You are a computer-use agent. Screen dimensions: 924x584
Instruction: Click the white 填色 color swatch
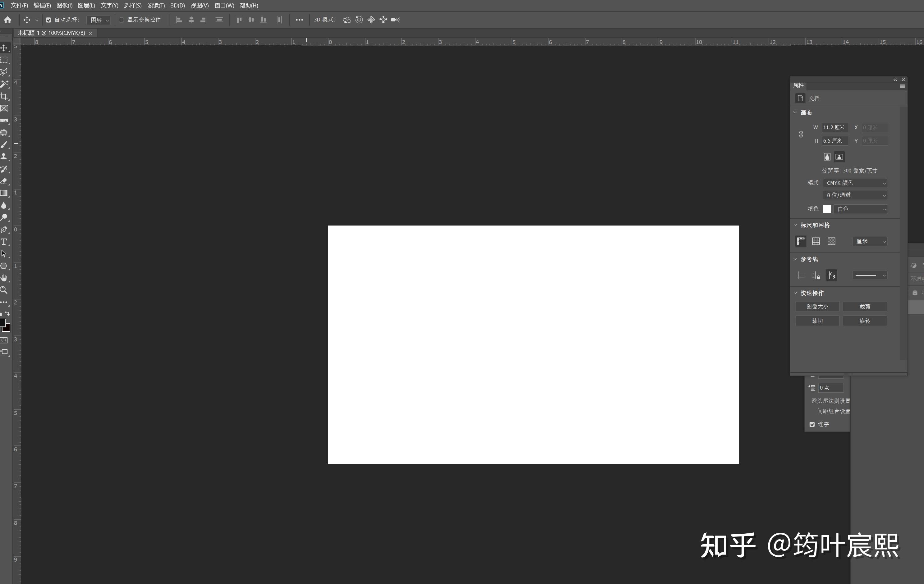point(827,209)
